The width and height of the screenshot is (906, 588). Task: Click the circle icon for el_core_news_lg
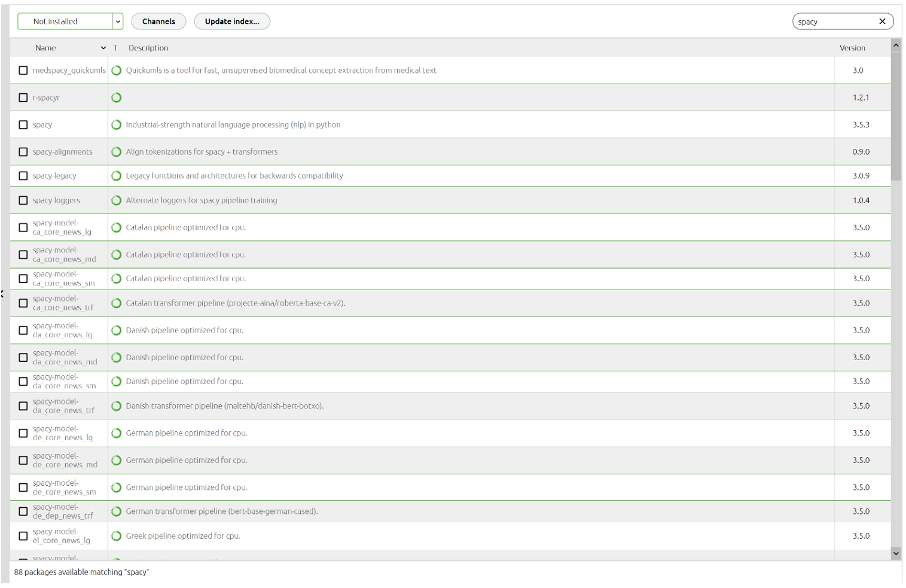pos(117,536)
